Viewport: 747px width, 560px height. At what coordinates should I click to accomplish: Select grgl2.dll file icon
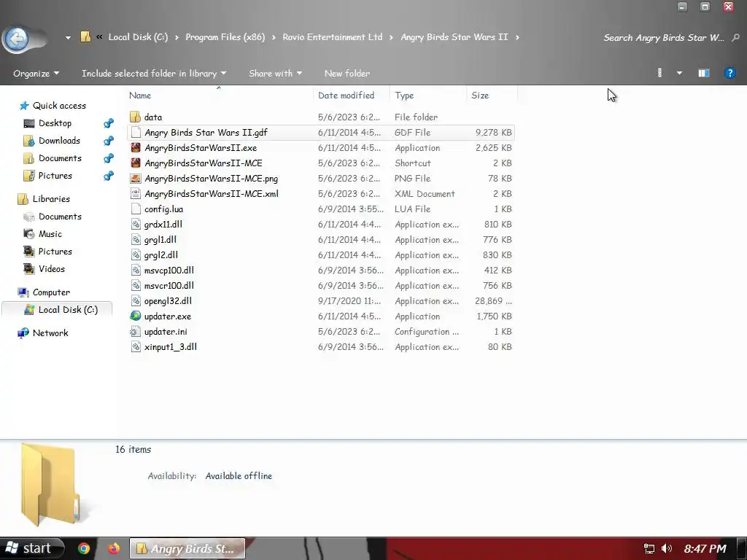point(136,254)
